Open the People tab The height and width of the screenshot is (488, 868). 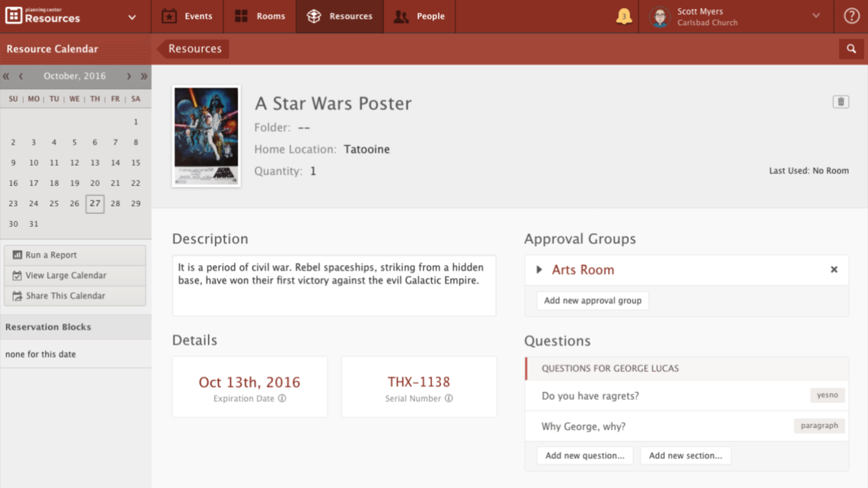[x=420, y=16]
